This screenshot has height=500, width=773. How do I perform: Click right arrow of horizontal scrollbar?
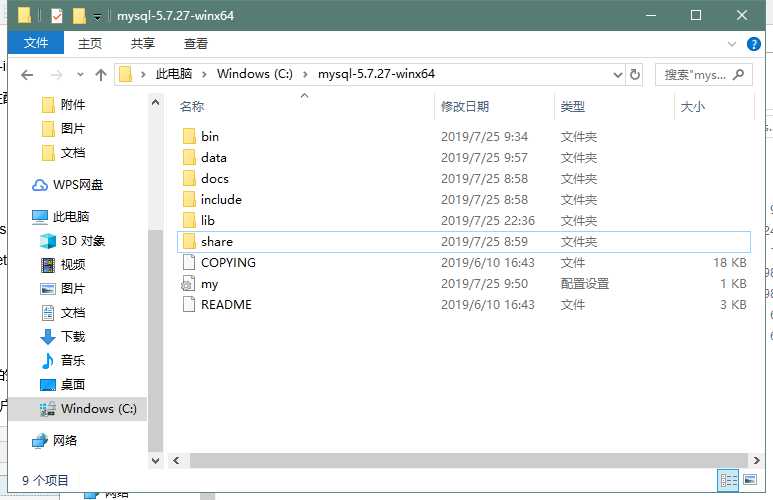point(756,461)
